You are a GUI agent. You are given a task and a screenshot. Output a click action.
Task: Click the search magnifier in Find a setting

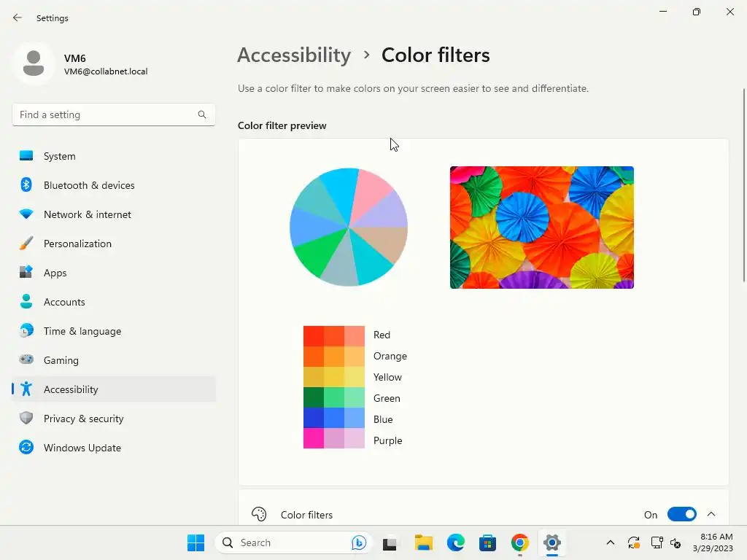(x=202, y=114)
